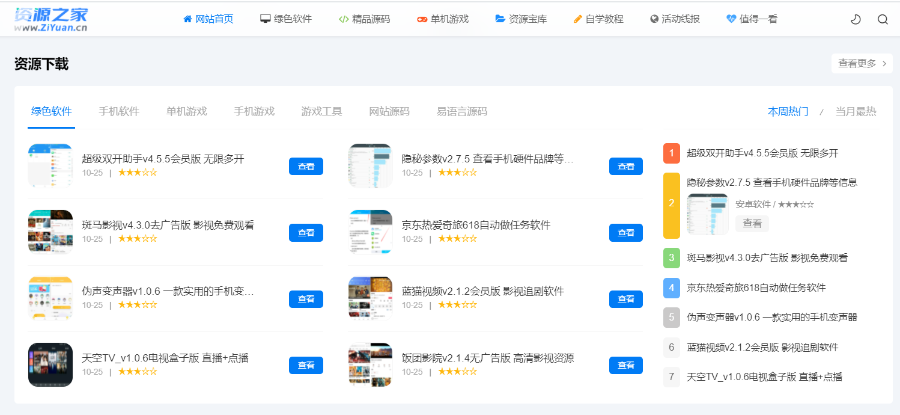
Task: Toggle dark mode with the moon icon
Action: coord(855,20)
